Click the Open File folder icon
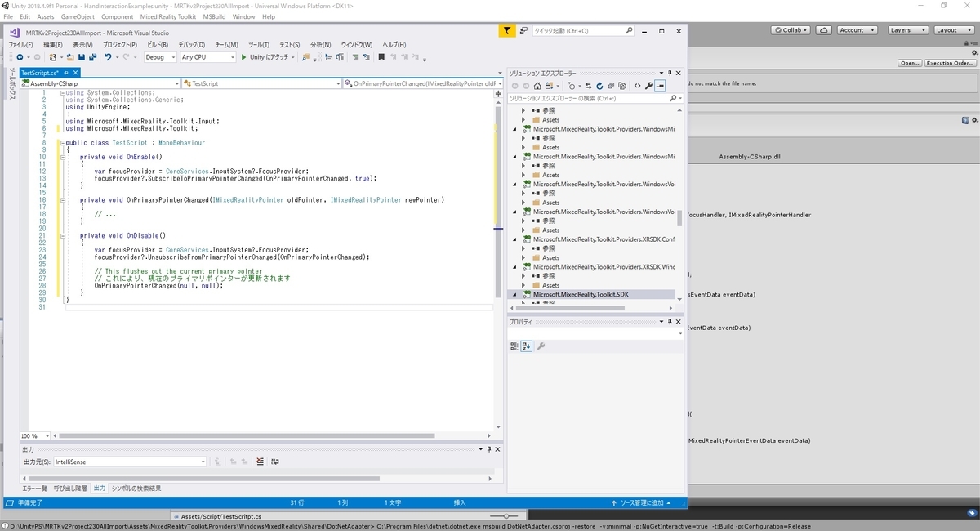The height and width of the screenshot is (531, 980). point(69,57)
